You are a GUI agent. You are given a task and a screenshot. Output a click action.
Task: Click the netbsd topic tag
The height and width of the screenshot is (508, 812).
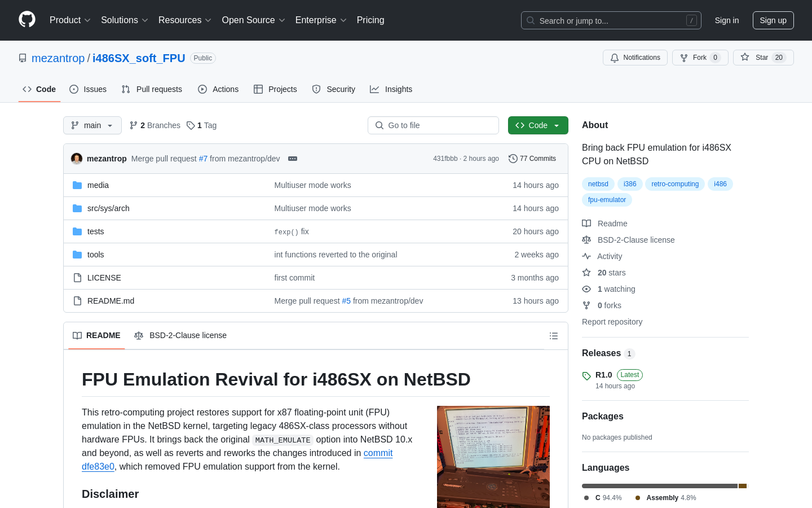pyautogui.click(x=598, y=184)
